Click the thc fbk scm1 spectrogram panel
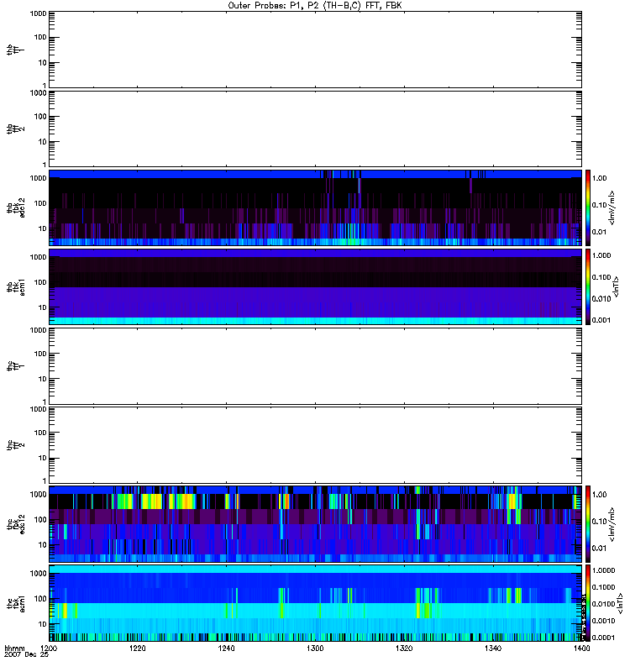 [x=315, y=603]
